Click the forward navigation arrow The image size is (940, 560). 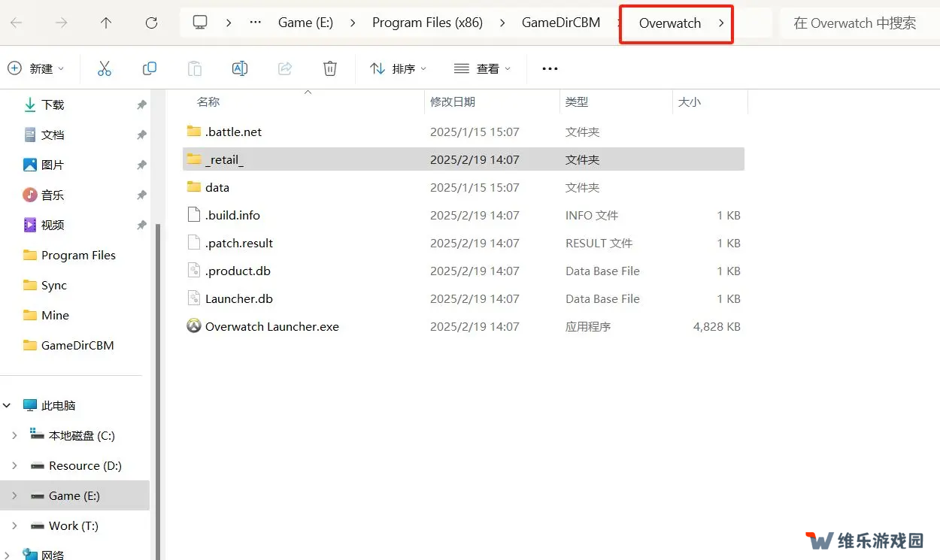point(61,23)
